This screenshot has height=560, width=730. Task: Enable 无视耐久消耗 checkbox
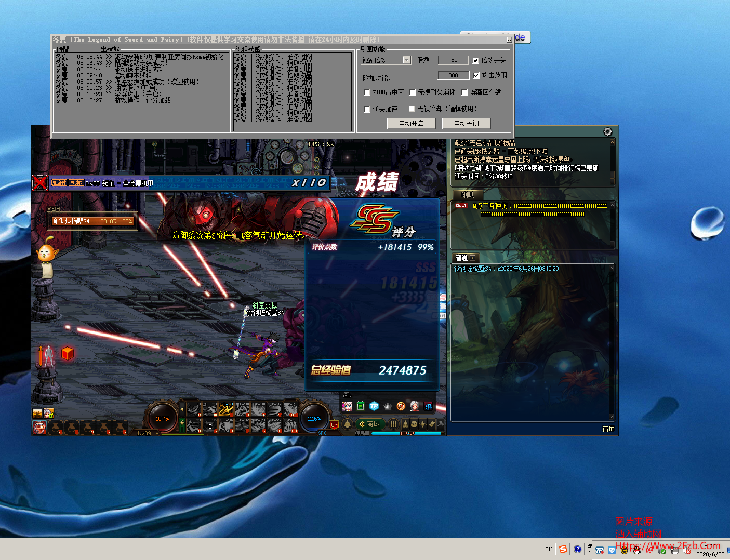pyautogui.click(x=413, y=92)
